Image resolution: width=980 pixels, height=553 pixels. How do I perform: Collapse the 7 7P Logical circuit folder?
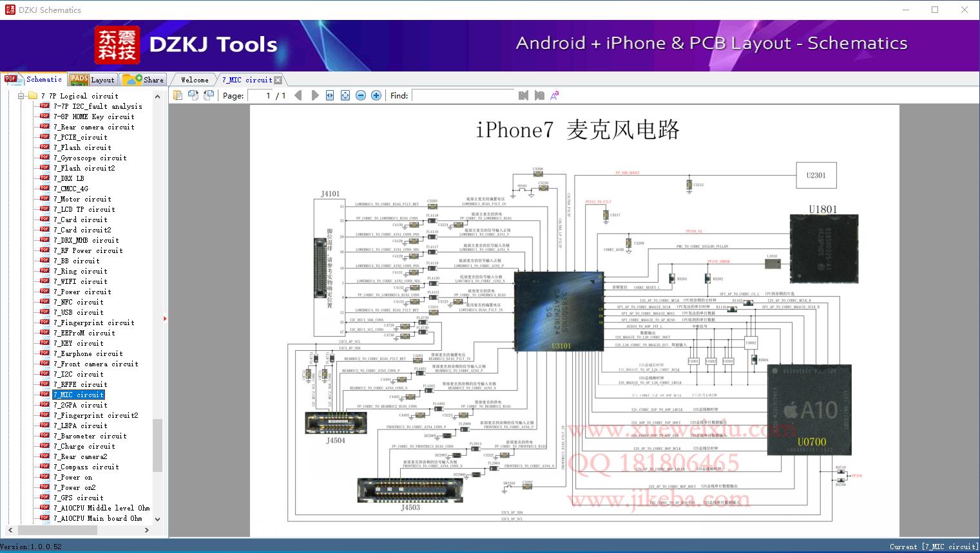click(21, 96)
